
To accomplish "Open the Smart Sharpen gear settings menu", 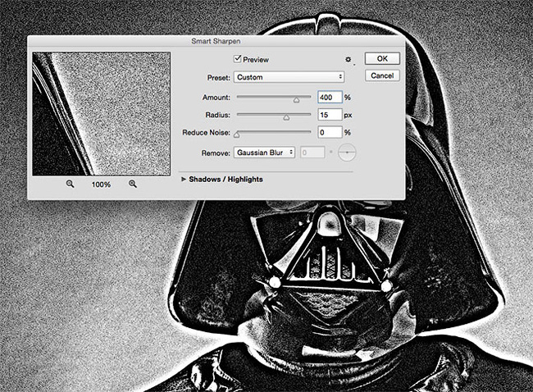I will (348, 60).
